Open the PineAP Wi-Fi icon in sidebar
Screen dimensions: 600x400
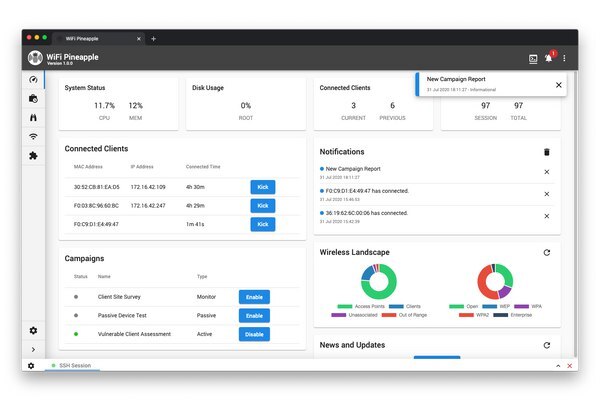point(33,137)
